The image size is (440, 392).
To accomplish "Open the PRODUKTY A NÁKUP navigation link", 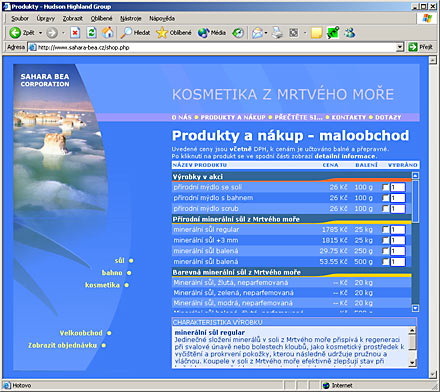I will click(233, 117).
